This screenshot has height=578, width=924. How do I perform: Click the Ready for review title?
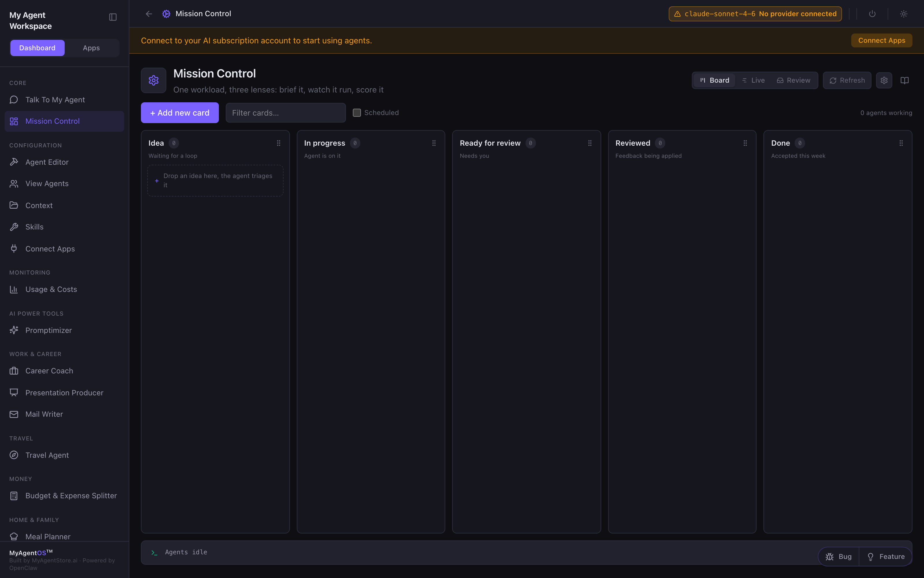click(490, 143)
